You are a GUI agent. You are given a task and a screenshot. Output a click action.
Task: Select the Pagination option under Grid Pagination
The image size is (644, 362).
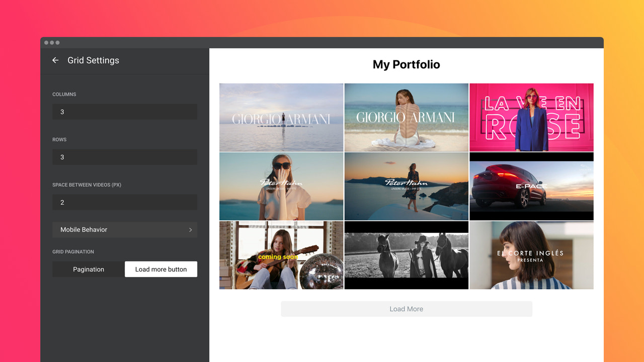click(x=88, y=269)
